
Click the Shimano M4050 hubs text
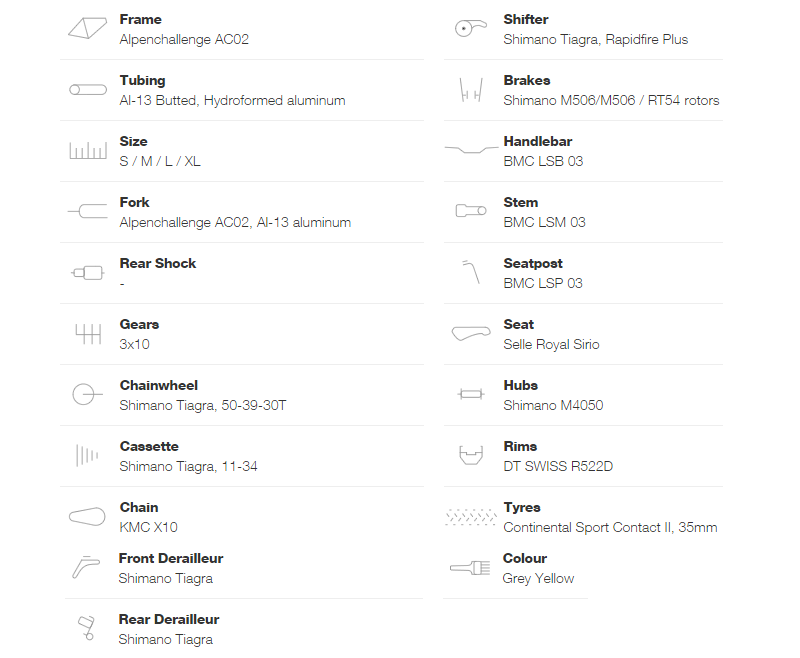point(553,406)
